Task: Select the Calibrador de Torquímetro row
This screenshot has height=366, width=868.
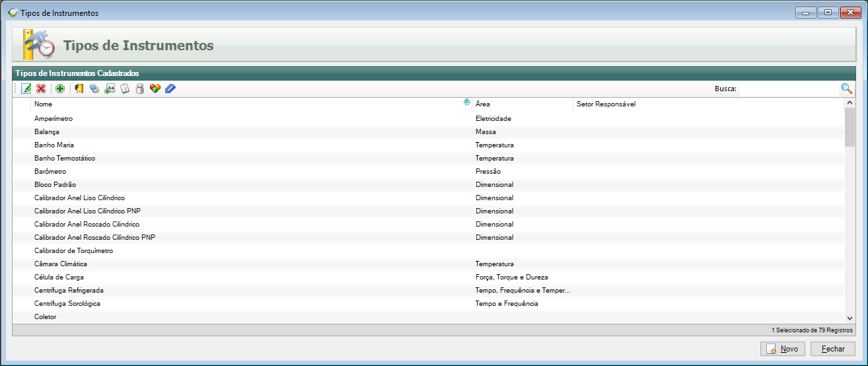Action: 428,251
